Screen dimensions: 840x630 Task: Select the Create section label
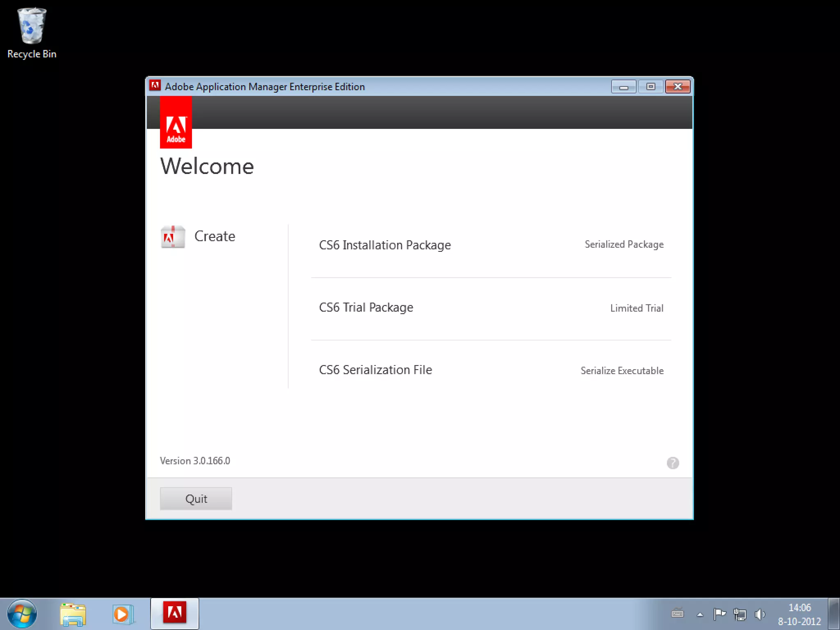pyautogui.click(x=215, y=236)
